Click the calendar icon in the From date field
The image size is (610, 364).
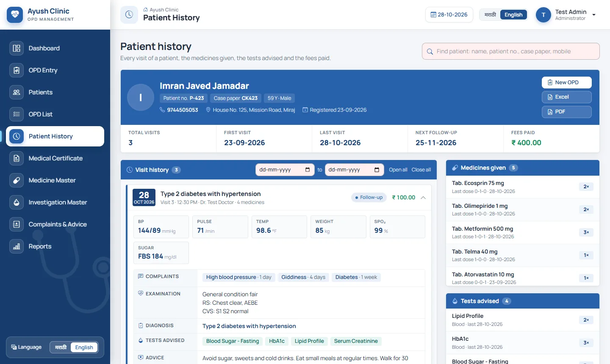coord(308,170)
